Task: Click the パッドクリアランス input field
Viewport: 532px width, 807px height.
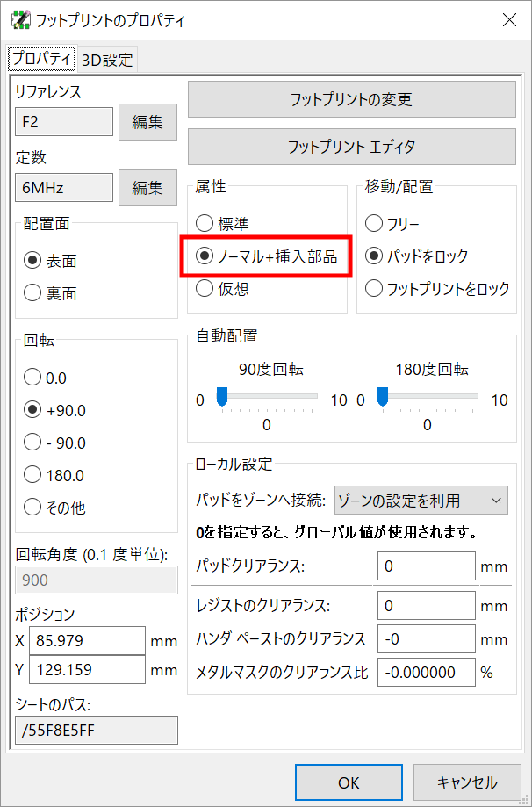Action: [x=426, y=566]
